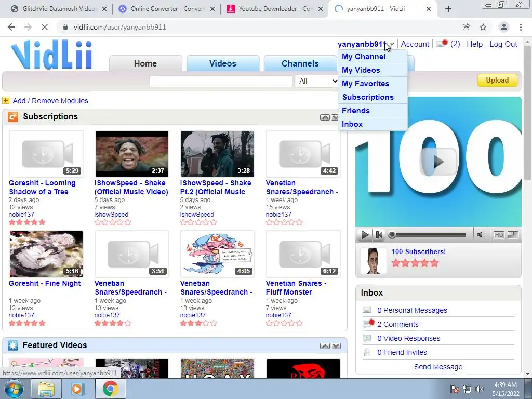Open the inbox envelope notification icon
Screen dimensions: 532x399
(442, 44)
